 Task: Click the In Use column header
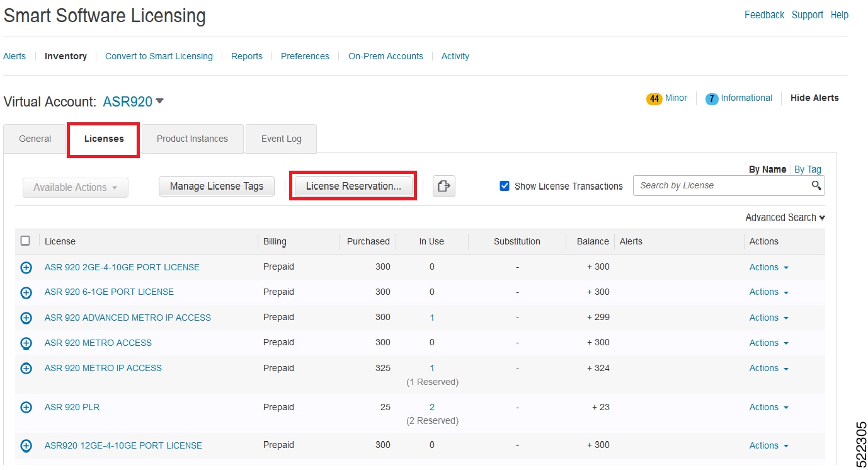432,241
